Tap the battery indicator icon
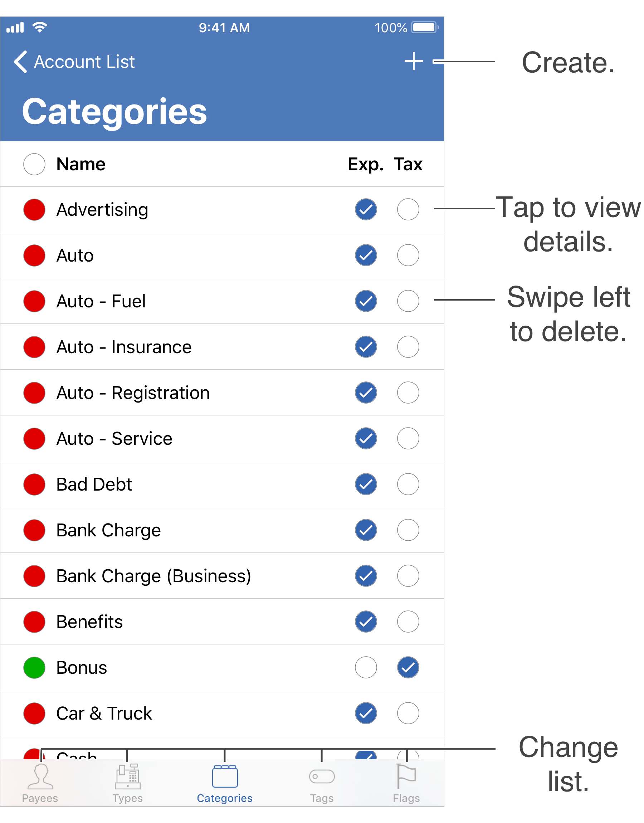The width and height of the screenshot is (644, 823). pyautogui.click(x=425, y=28)
